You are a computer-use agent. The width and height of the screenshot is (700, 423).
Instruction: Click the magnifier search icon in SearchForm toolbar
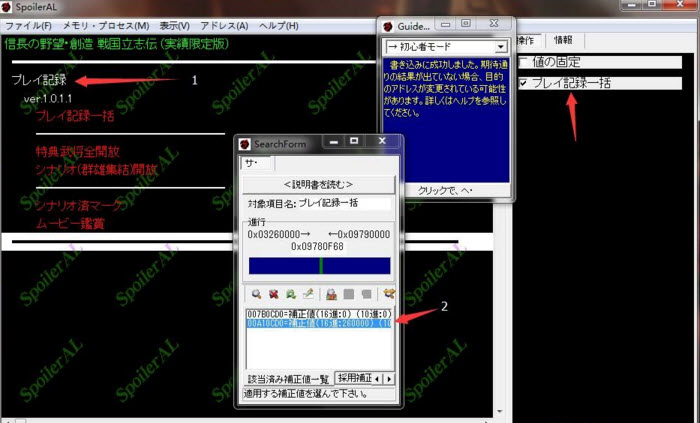[256, 294]
